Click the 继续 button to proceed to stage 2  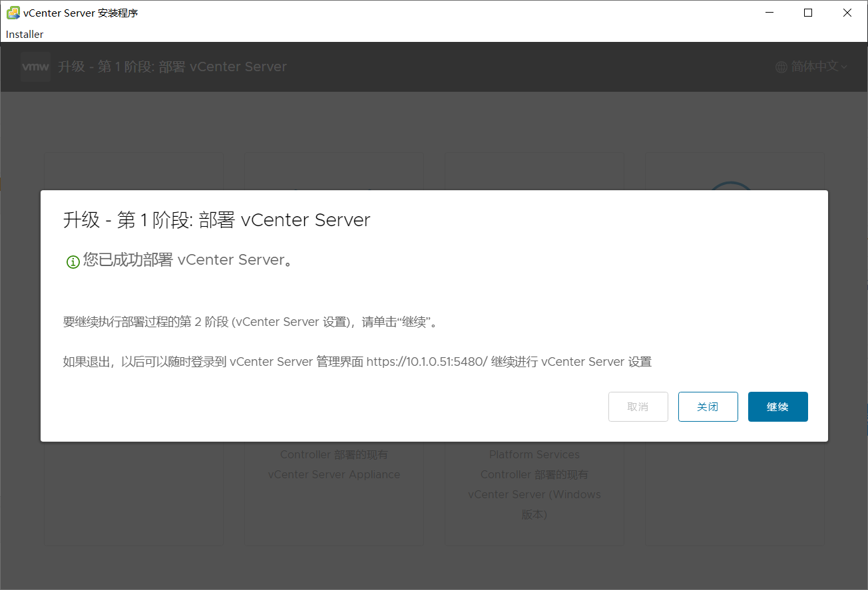(x=777, y=406)
